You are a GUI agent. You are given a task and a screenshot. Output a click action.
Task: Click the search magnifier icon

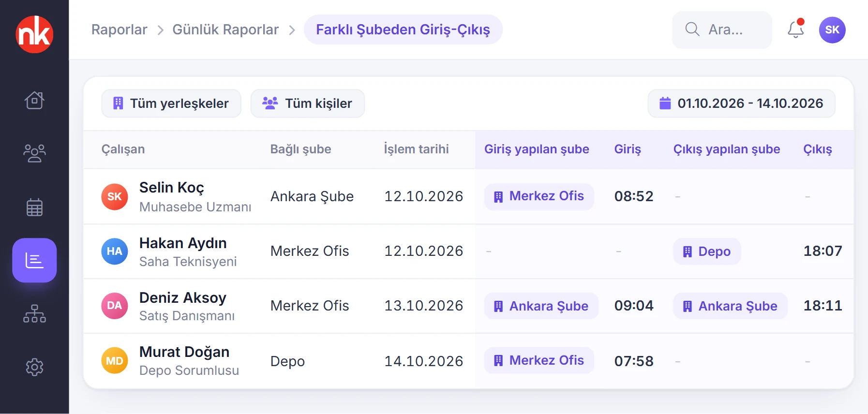point(692,30)
